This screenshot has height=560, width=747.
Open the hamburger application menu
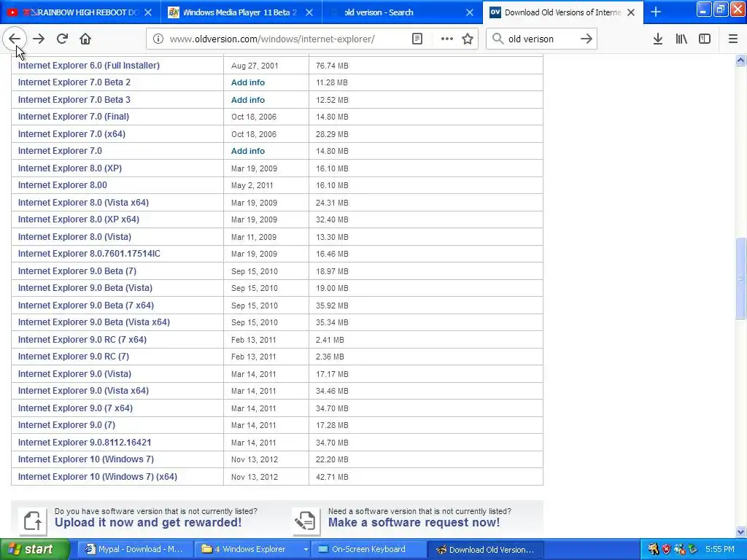[733, 39]
